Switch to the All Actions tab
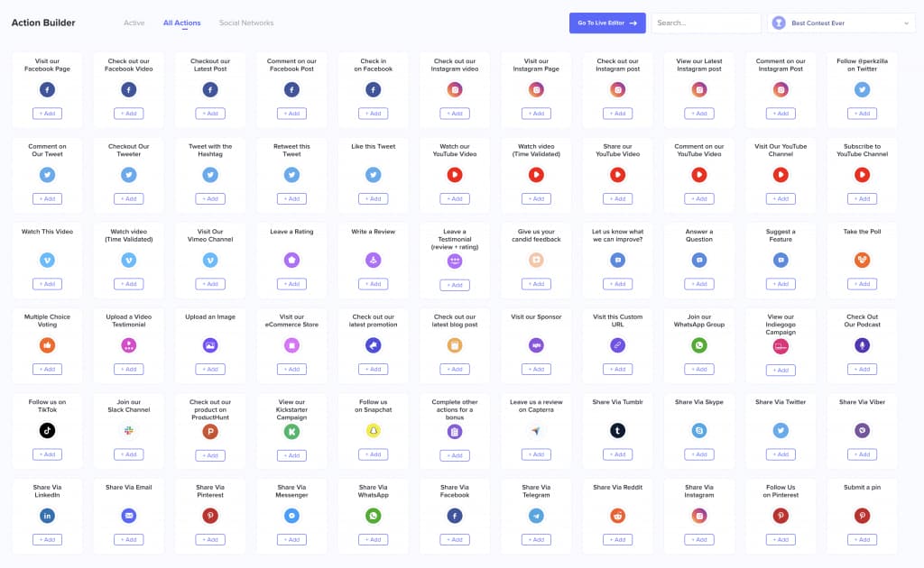The height and width of the screenshot is (568, 924). tap(182, 23)
